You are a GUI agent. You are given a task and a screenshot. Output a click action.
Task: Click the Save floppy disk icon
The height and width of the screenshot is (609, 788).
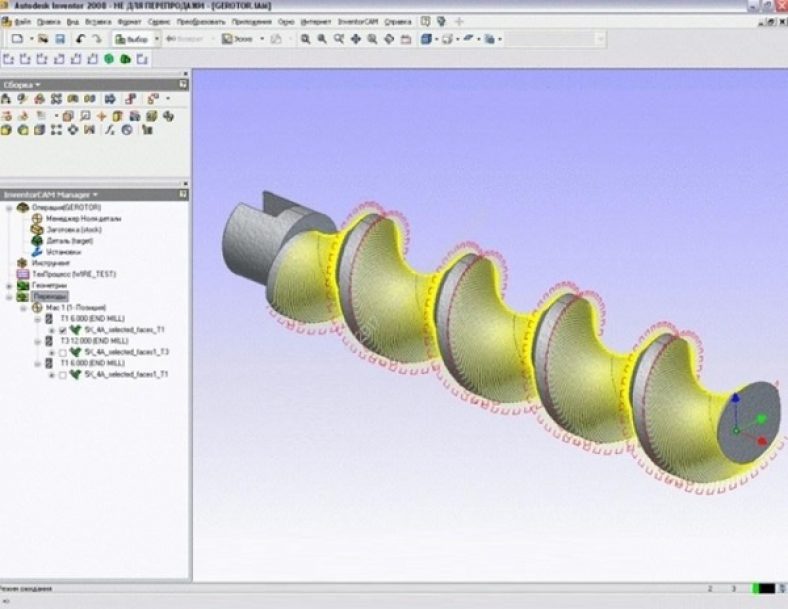[x=60, y=39]
